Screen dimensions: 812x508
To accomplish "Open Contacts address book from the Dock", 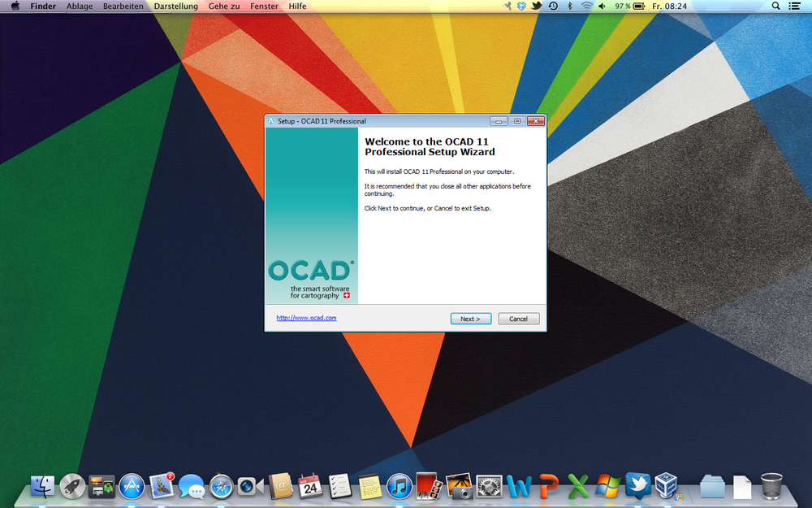I will (281, 486).
